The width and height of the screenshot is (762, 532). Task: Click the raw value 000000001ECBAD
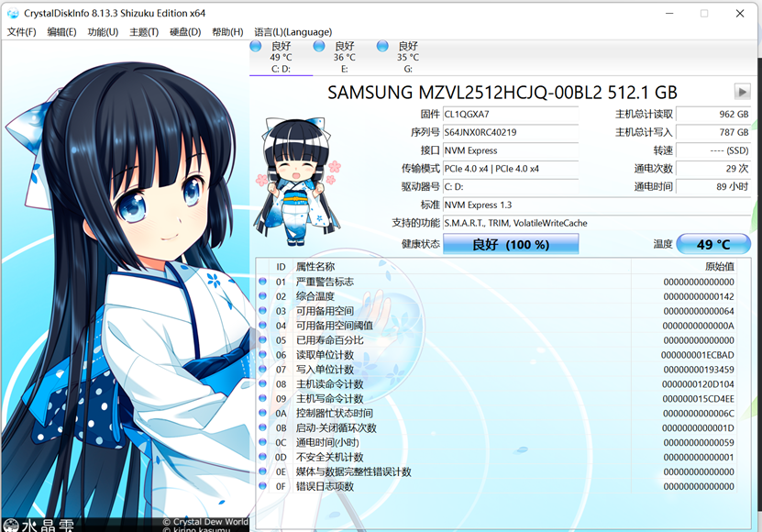pyautogui.click(x=698, y=355)
